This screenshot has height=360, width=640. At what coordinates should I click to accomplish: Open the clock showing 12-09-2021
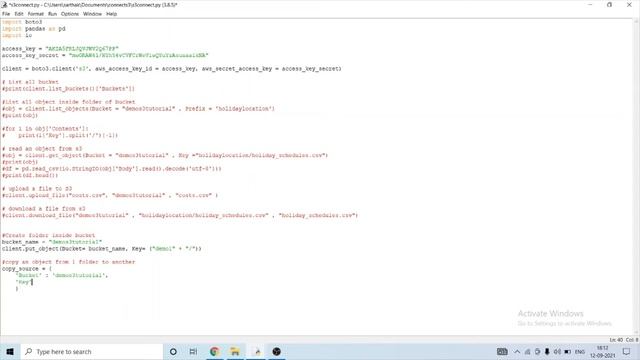[602, 352]
